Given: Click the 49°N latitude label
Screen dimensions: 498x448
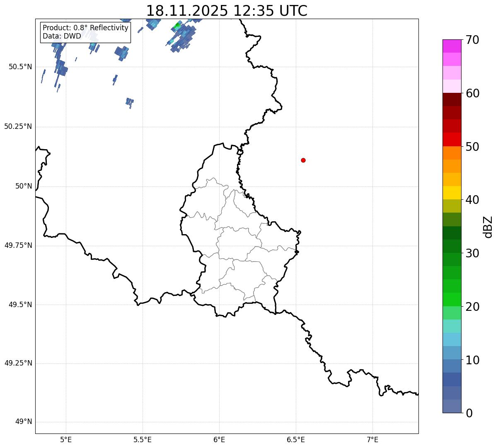Looking at the screenshot, I should 24,422.
